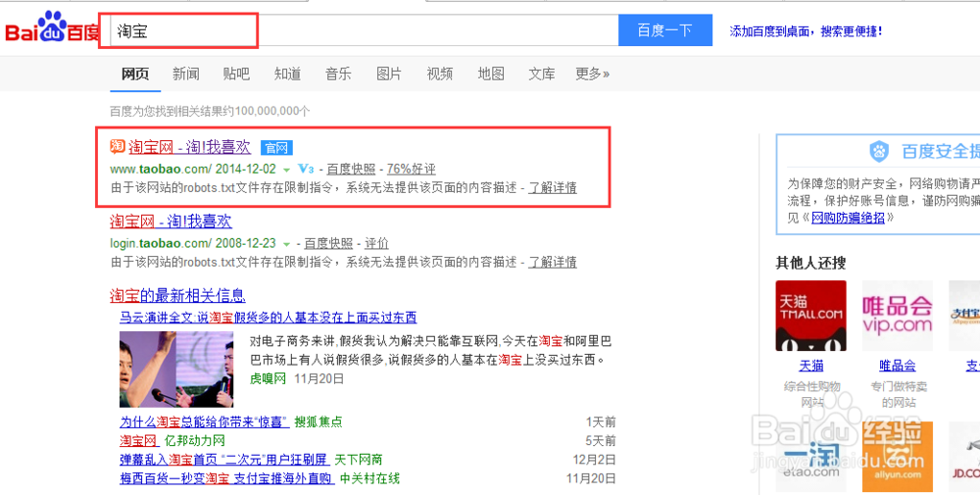980x495 pixels.
Task: Open 百度快照 for www.taobao.com result
Action: (x=351, y=170)
